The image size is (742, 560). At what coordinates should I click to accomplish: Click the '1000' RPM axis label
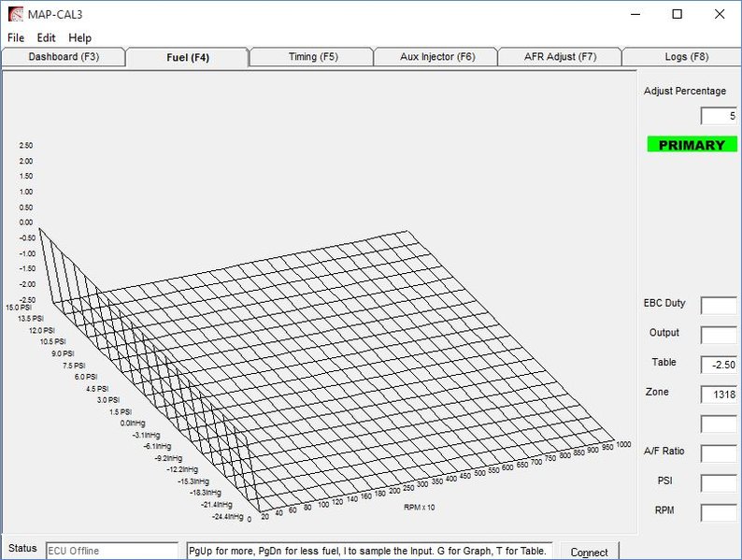(x=623, y=444)
